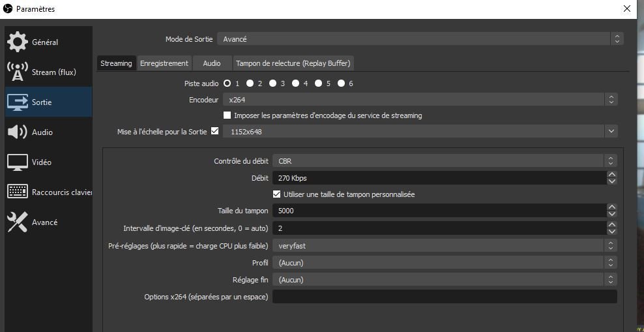Select audio track 5 radio button
Screen dimensions: 644x332
click(318, 83)
